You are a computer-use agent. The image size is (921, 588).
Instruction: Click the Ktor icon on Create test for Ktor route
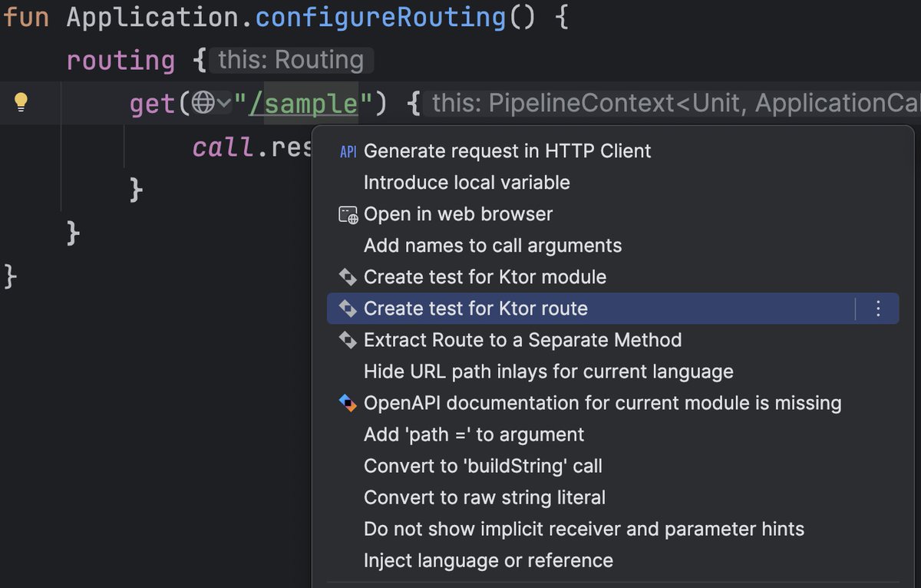point(348,309)
